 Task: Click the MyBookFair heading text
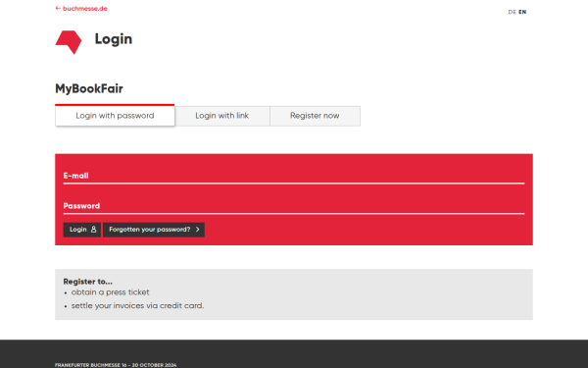pyautogui.click(x=89, y=89)
